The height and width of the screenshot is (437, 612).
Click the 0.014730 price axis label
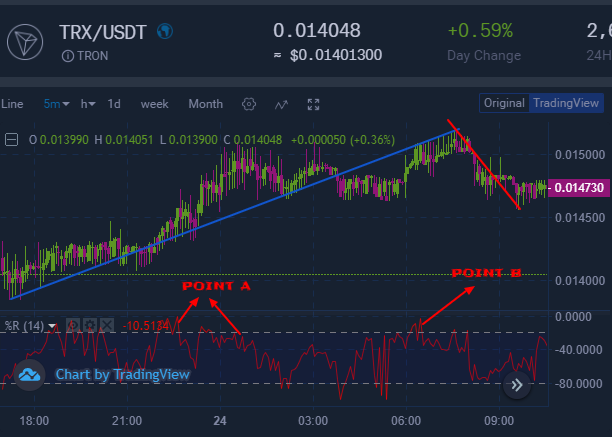point(579,188)
